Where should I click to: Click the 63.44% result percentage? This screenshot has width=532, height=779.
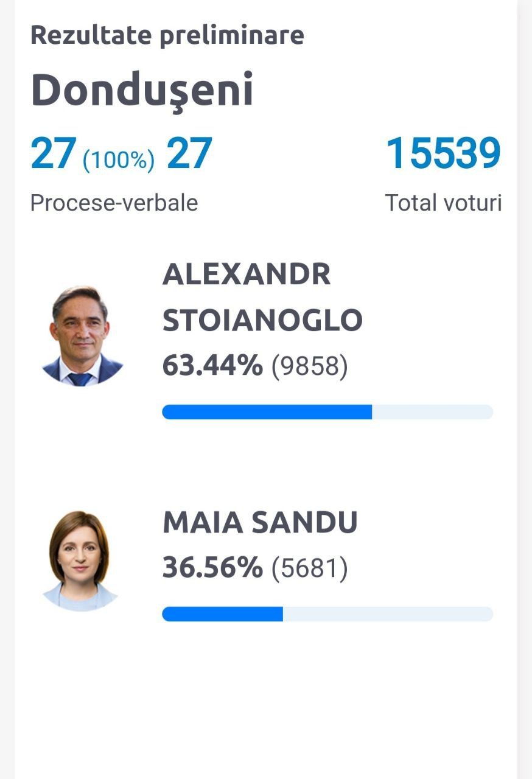click(x=212, y=366)
